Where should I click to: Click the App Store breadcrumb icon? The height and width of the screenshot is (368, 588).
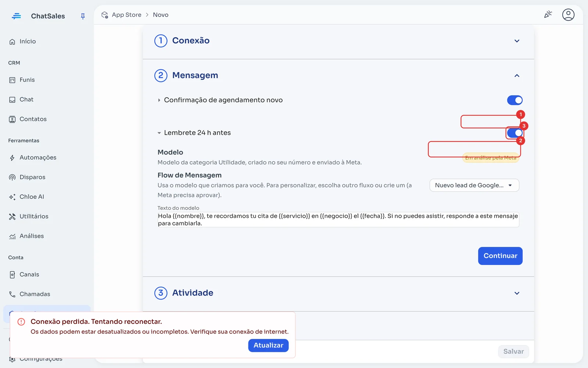click(x=105, y=15)
